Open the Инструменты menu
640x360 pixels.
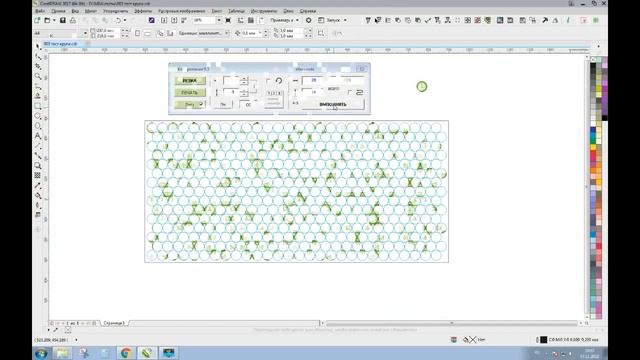[x=264, y=11]
